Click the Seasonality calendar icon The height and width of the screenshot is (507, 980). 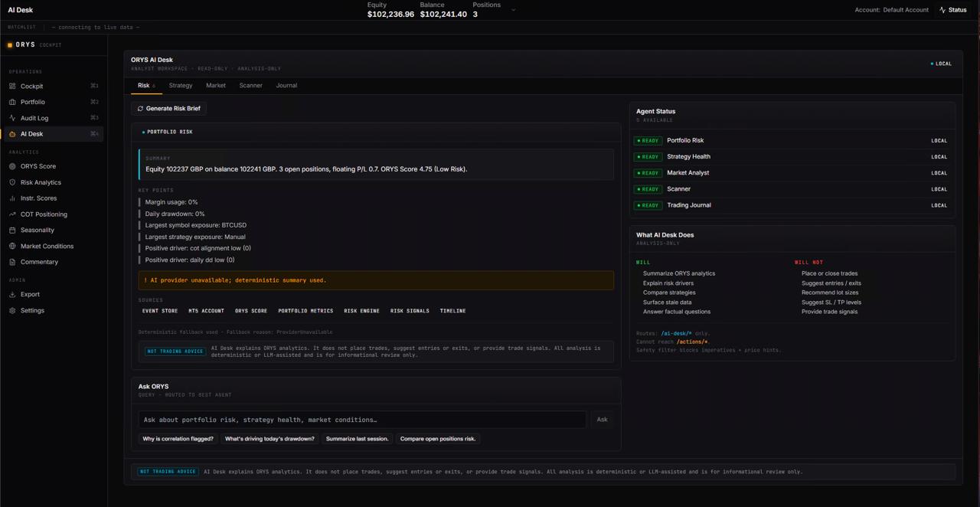(x=12, y=230)
